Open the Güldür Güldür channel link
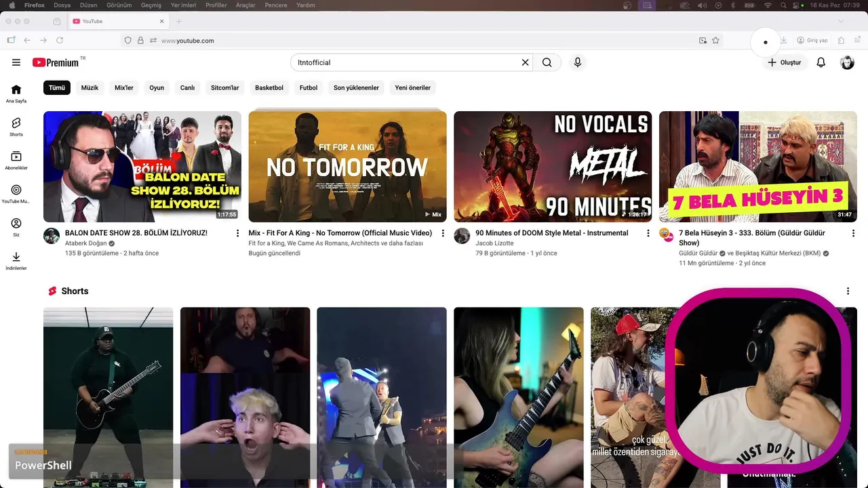Screen dimensions: 868x488 (x=698, y=253)
